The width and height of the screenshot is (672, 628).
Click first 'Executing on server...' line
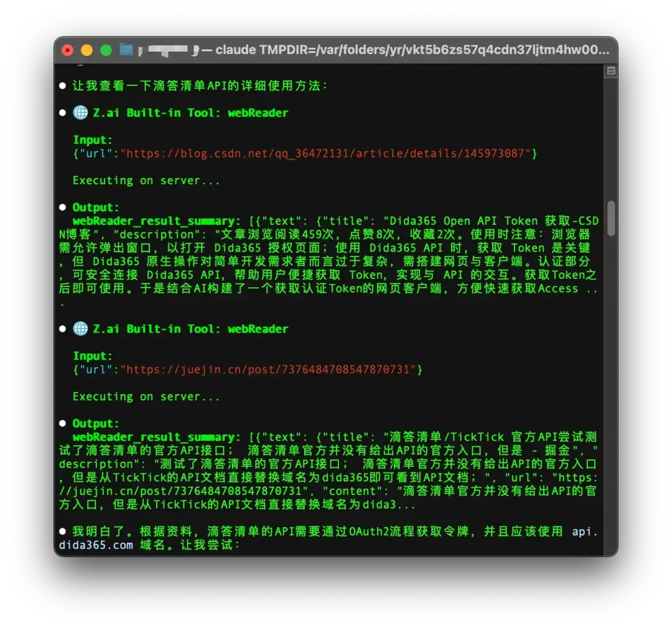click(x=146, y=180)
